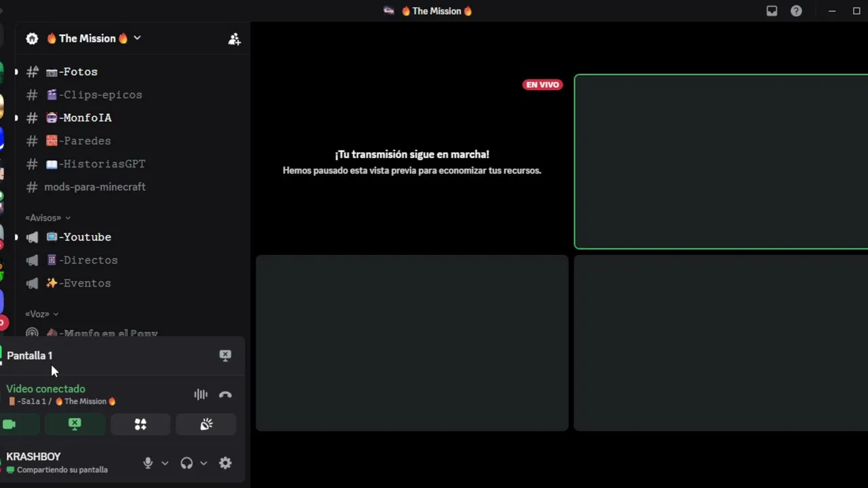Viewport: 868px width, 488px height.
Task: Click the server icon beside The Mission header
Action: click(32, 39)
